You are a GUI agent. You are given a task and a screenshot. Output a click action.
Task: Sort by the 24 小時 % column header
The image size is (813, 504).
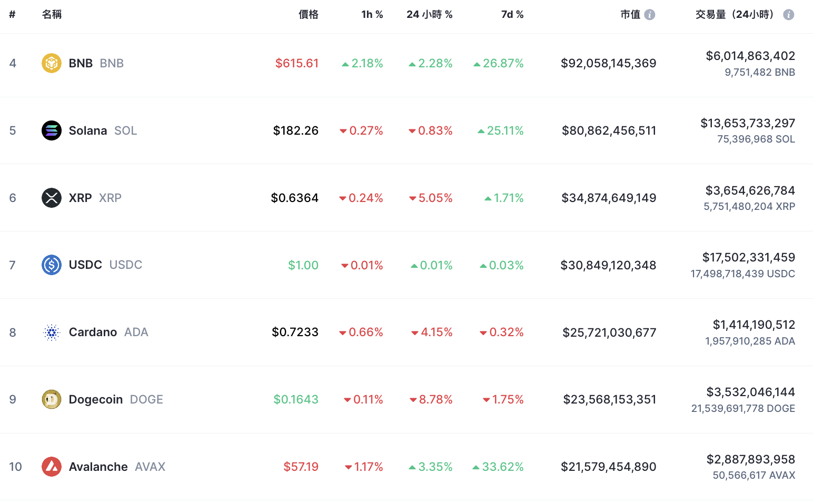429,15
